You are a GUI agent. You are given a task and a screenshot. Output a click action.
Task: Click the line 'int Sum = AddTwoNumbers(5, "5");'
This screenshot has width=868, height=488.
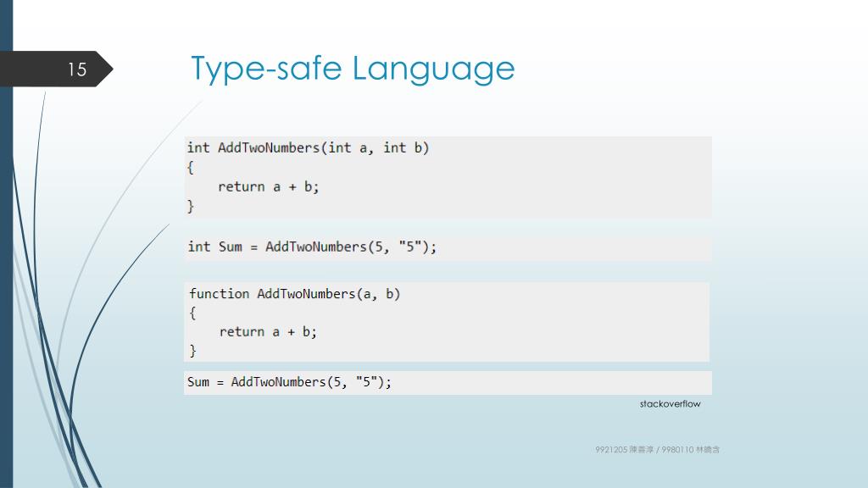click(312, 247)
